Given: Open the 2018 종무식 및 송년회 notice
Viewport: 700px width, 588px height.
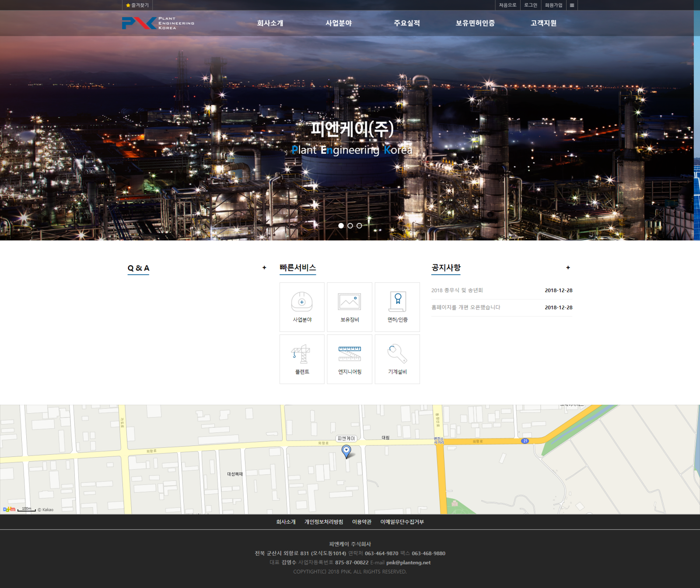Looking at the screenshot, I should [x=457, y=290].
